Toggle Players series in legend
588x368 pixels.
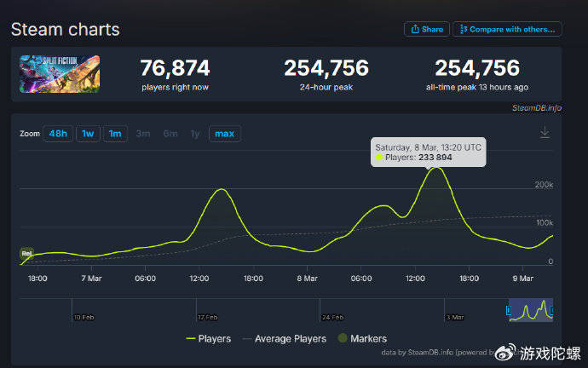pyautogui.click(x=209, y=339)
